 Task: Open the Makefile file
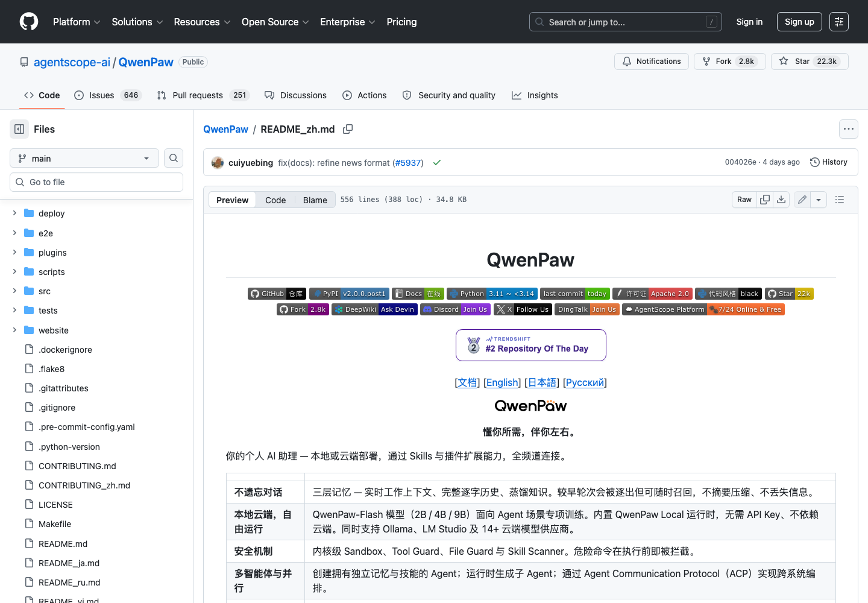[x=55, y=524]
